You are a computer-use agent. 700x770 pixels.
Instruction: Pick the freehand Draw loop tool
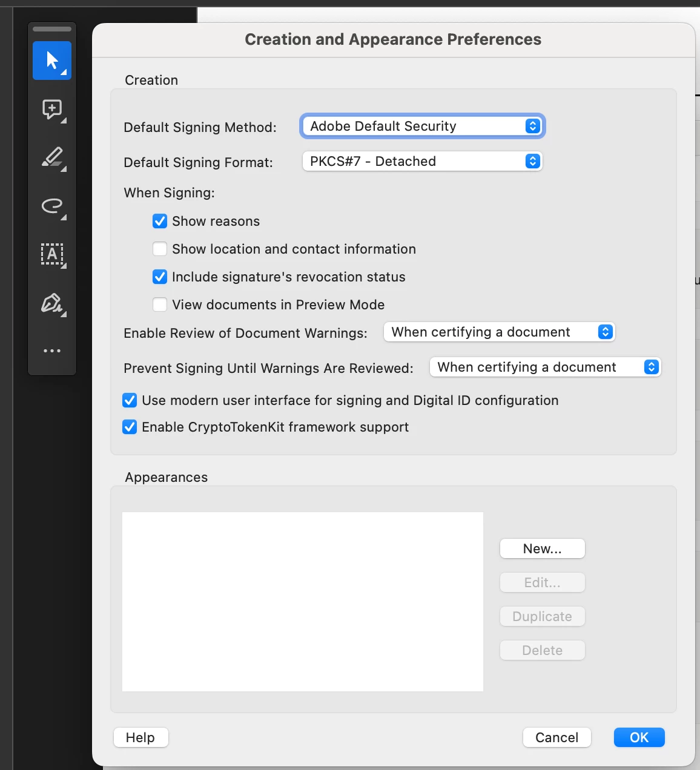pyautogui.click(x=52, y=206)
